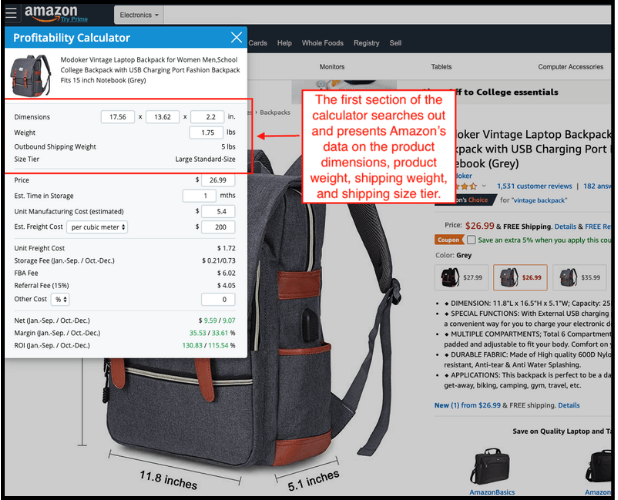Screen dimensions: 618x500
Task: Click the Amazon search input field
Action: point(387,15)
